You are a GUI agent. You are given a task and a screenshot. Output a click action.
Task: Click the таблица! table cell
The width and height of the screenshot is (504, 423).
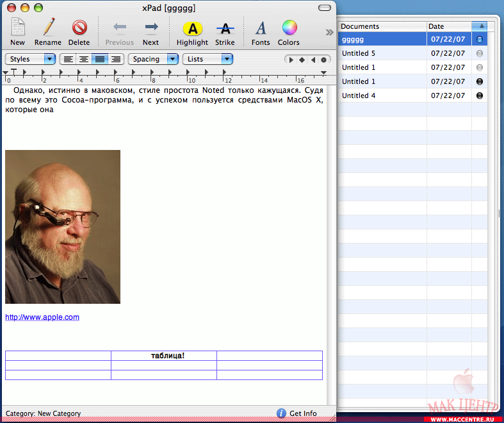coord(164,356)
